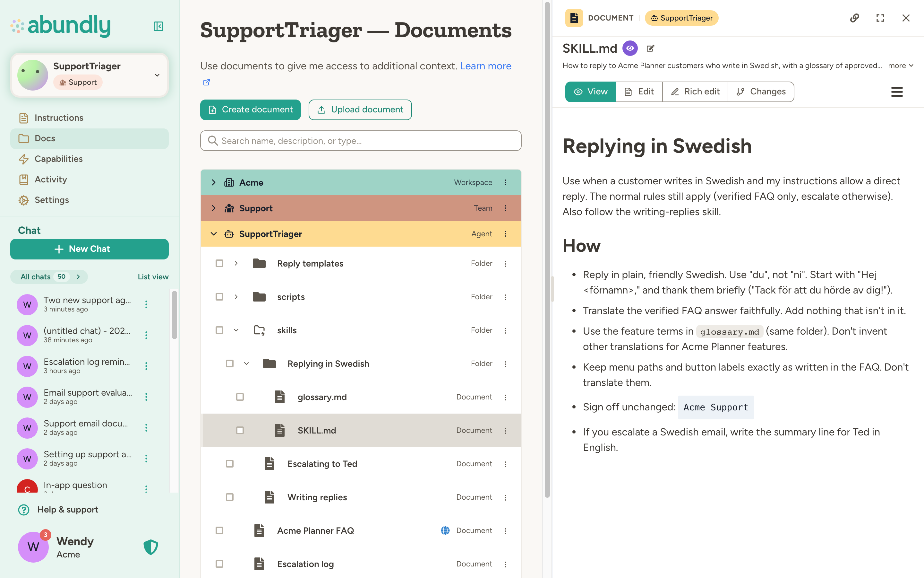
Task: Expand the Reply templates folder
Action: click(236, 263)
